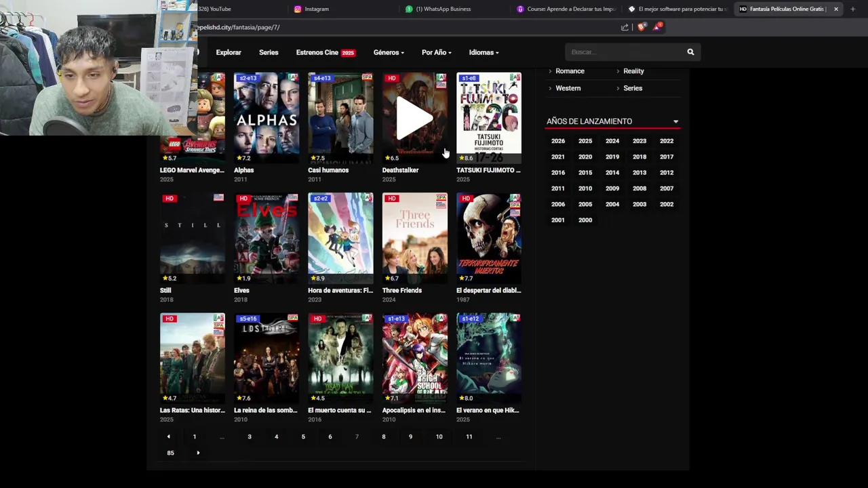The width and height of the screenshot is (868, 488).
Task: Click the share icon in address bar
Action: coord(625,27)
